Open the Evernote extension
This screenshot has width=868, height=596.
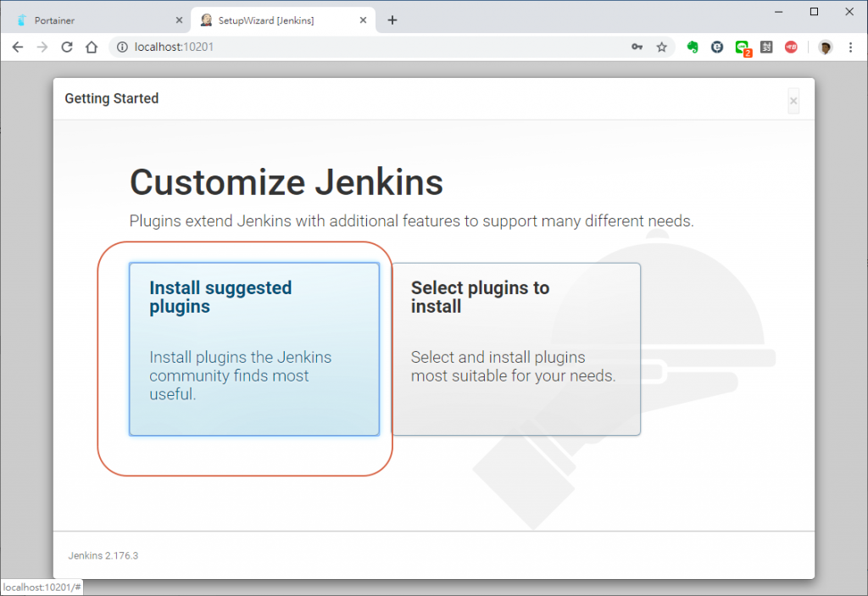coord(693,47)
